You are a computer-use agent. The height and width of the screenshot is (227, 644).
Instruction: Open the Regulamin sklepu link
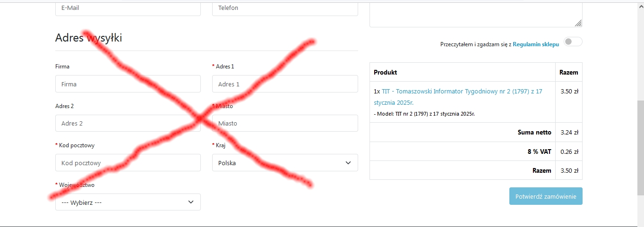[x=536, y=44]
